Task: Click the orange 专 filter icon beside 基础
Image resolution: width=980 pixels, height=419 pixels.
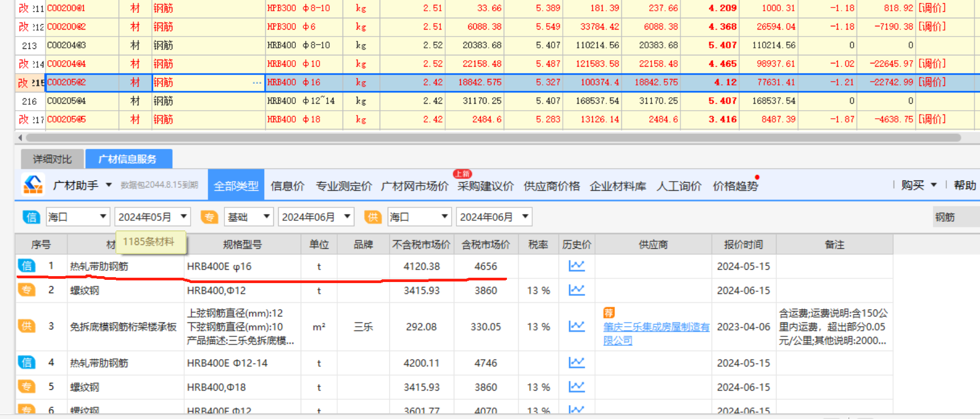Action: (x=209, y=217)
